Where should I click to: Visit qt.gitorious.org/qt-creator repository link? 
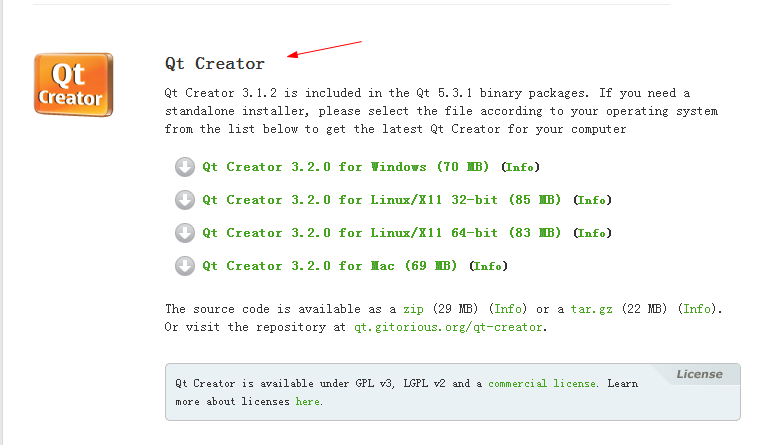tap(448, 327)
